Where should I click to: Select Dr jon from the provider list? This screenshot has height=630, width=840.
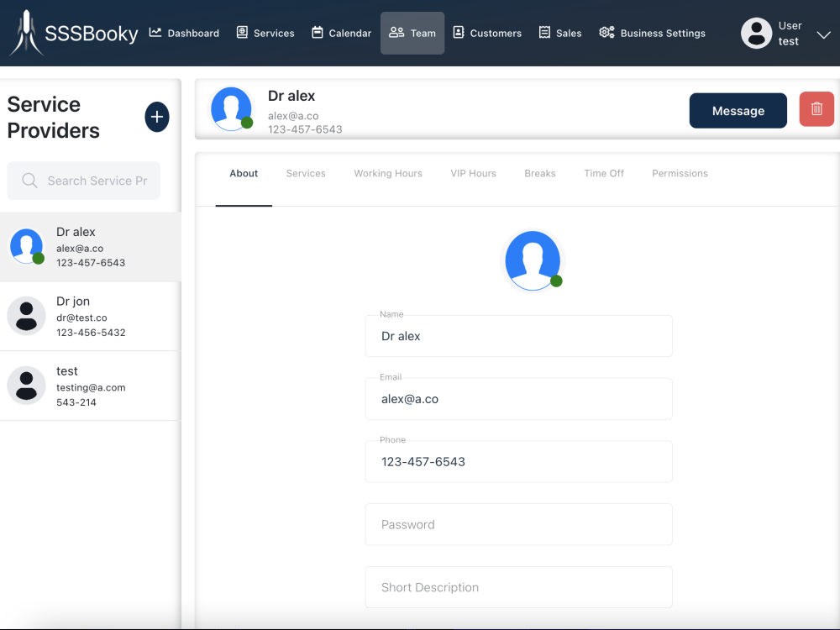(x=90, y=316)
